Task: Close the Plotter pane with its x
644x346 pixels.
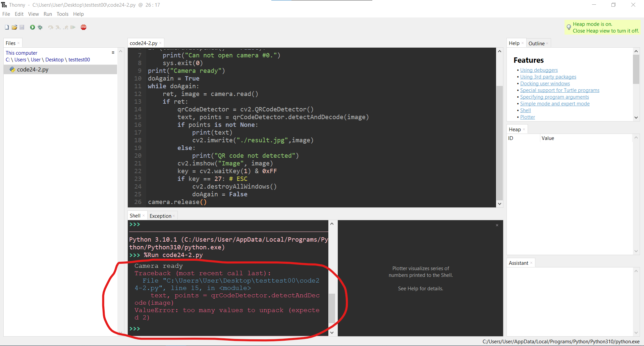Action: 497,225
